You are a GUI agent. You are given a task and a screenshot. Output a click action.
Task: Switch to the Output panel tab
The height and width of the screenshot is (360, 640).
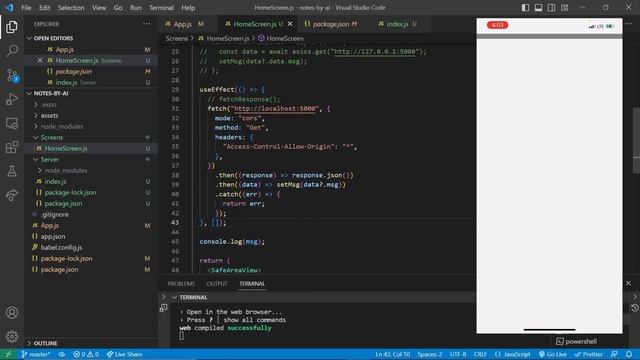click(x=217, y=284)
